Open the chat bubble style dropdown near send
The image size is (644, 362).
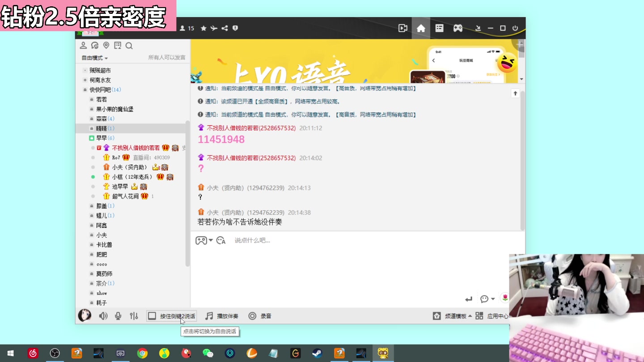coord(493,299)
